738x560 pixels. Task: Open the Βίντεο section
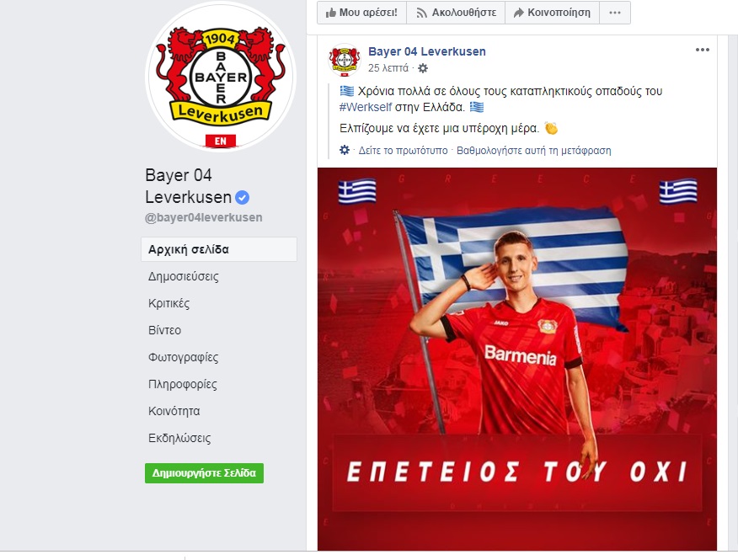click(165, 330)
